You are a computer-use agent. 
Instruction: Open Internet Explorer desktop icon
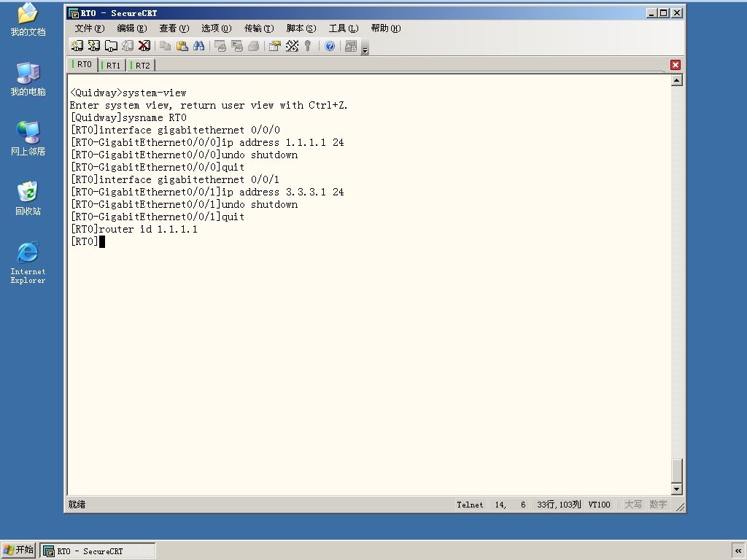[28, 262]
